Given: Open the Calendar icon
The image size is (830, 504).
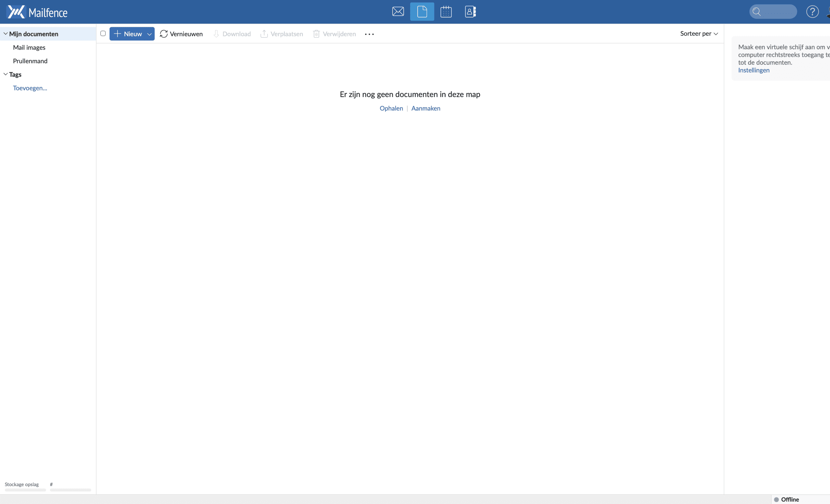Looking at the screenshot, I should [x=446, y=11].
